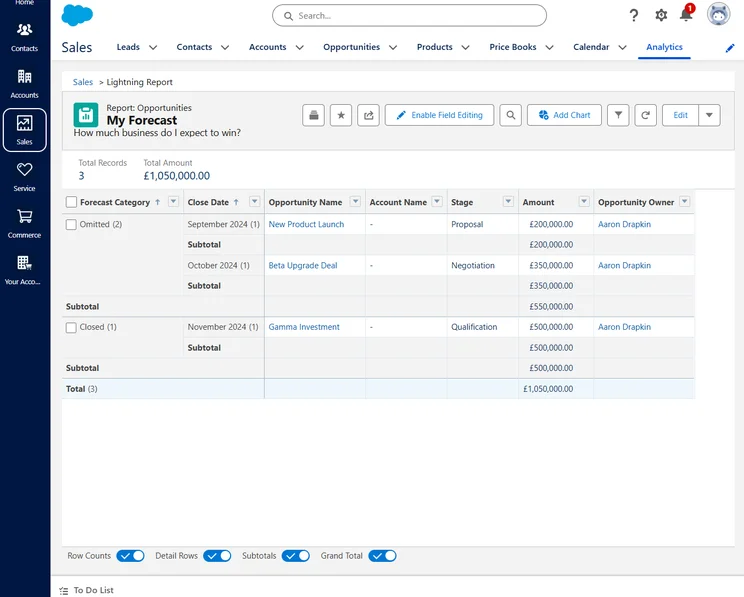Open the To Do List icon
This screenshot has height=597, width=744.
tap(64, 591)
